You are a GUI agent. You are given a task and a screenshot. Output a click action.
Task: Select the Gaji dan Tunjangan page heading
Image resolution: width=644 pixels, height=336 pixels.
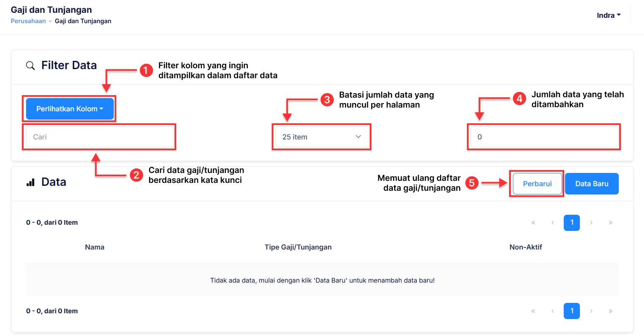(51, 9)
